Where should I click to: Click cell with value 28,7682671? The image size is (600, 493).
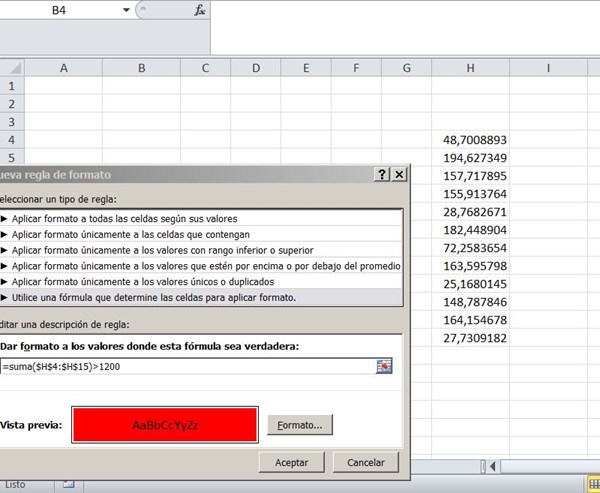pyautogui.click(x=470, y=212)
